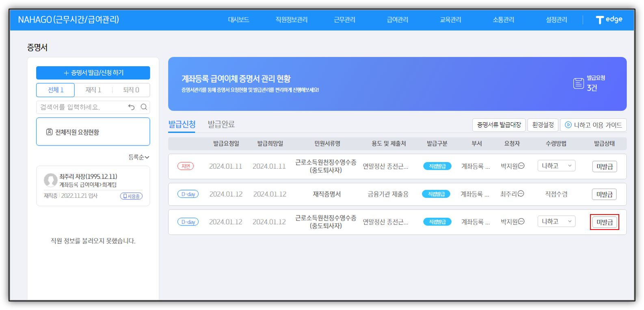Click the play icon in 나하고 이용 가이드
644x310 pixels.
click(x=568, y=125)
